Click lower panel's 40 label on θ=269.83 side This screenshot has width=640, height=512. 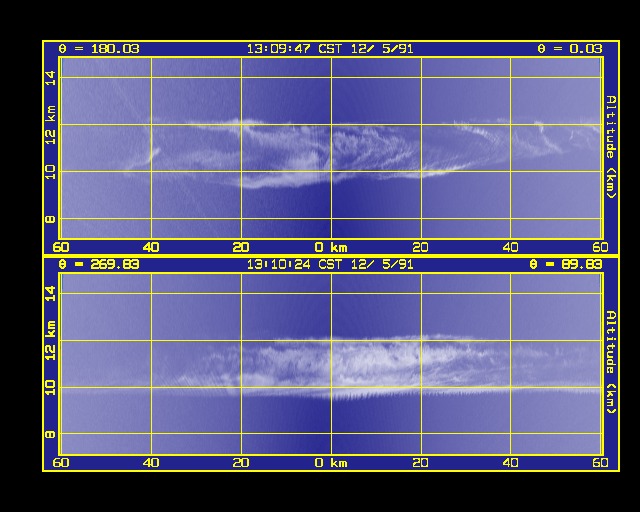click(151, 463)
